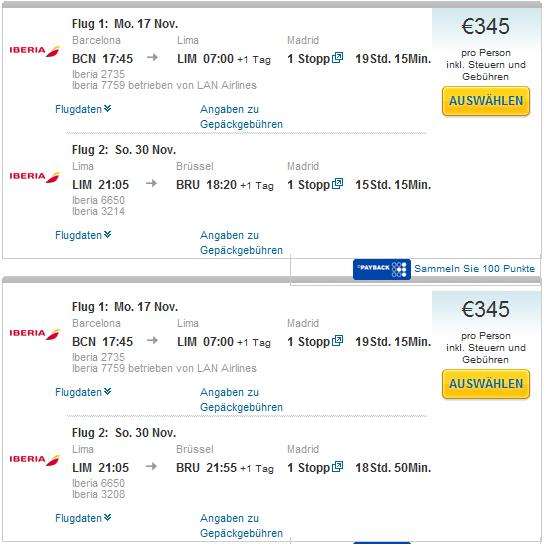Viewport: 544px width, 544px height.
Task: Click Sammeln Sie 100 Punkte link
Action: (475, 269)
